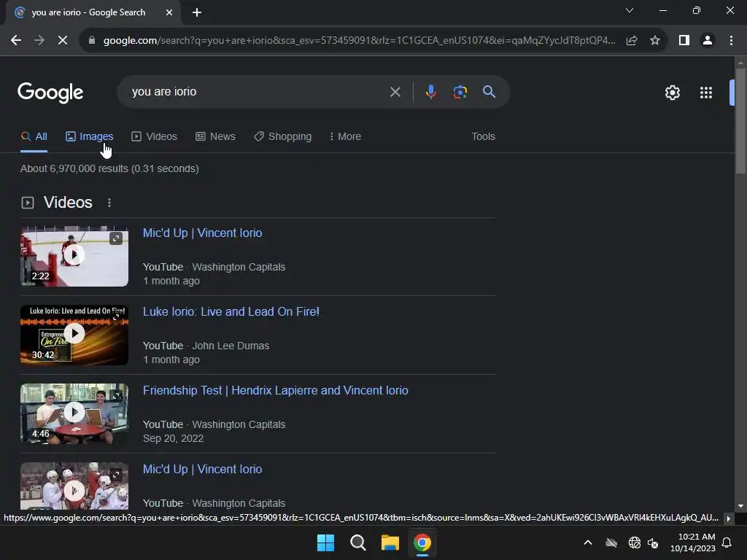Click the scrollbar up arrow

(x=740, y=63)
